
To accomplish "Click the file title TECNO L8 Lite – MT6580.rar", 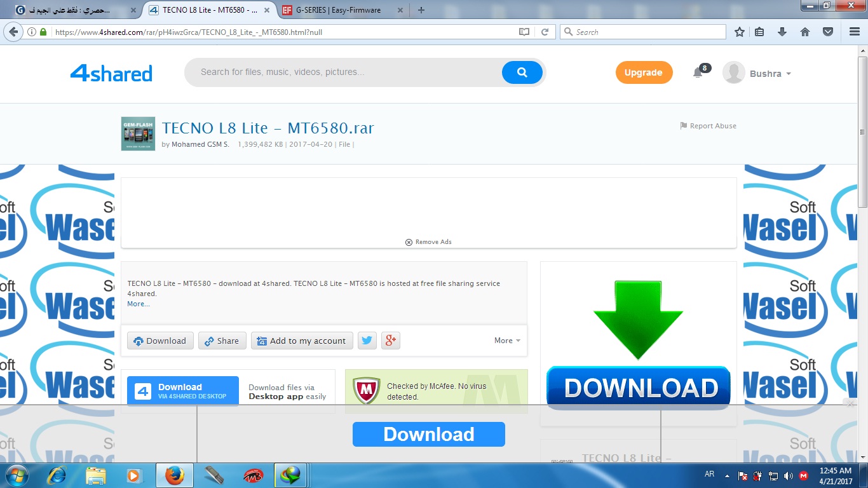I will pos(268,128).
